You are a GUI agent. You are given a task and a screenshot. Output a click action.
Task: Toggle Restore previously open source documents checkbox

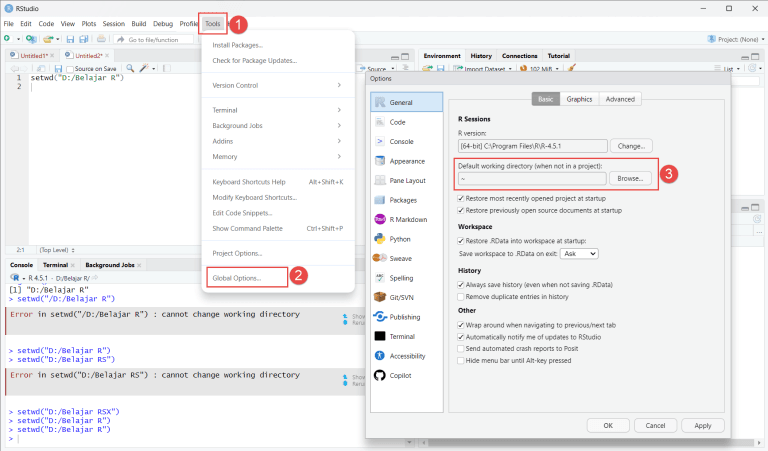(x=460, y=211)
